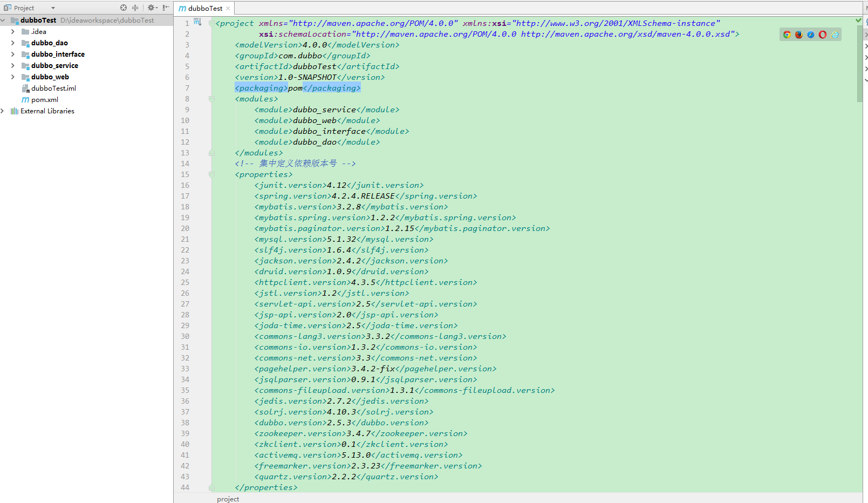This screenshot has width=868, height=503.
Task: Click the Chinese comment on line 14
Action: coord(295,164)
